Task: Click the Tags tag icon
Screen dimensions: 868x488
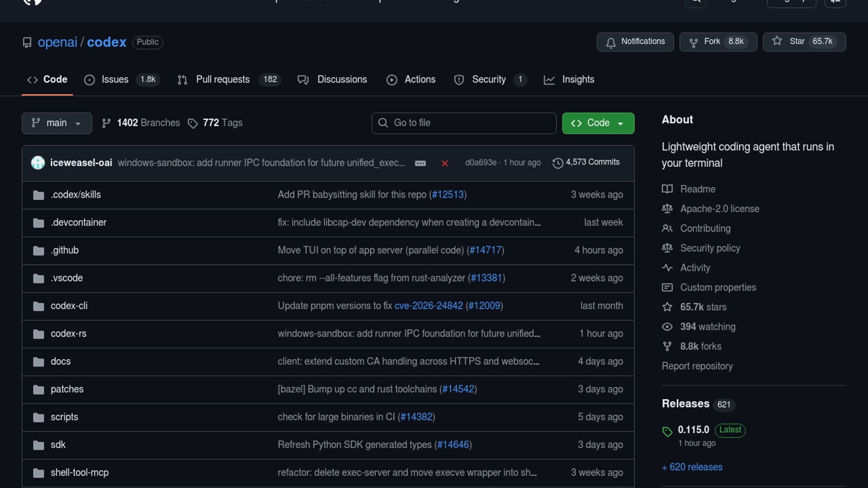Action: [193, 123]
